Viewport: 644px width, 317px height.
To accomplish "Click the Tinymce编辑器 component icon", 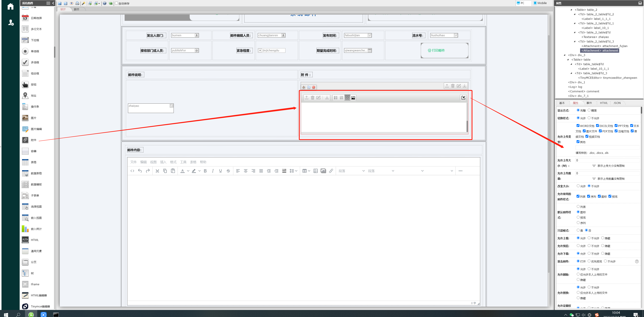I will [x=25, y=306].
